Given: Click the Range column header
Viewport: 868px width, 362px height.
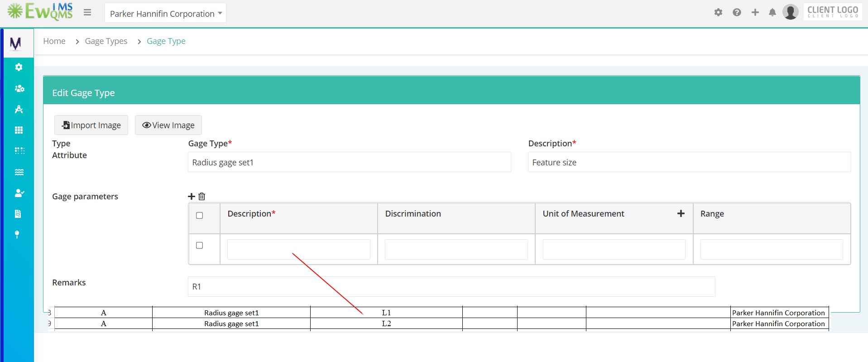Looking at the screenshot, I should coord(772,218).
